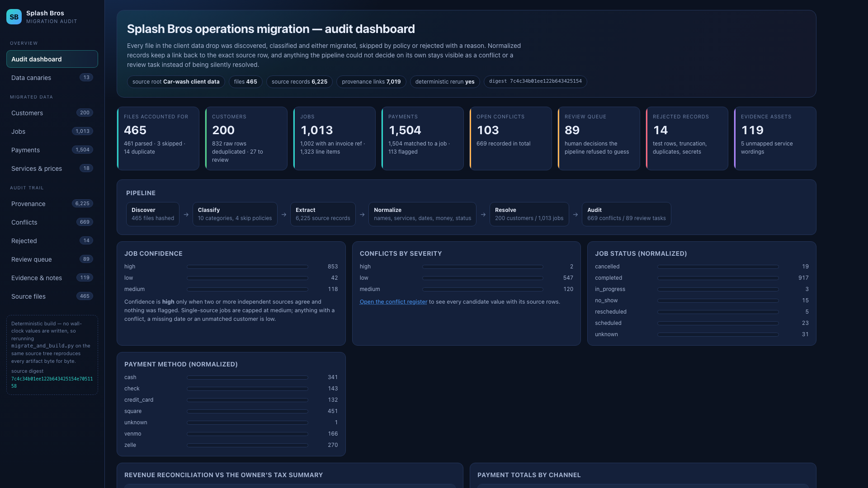Image resolution: width=868 pixels, height=488 pixels.
Task: Click the rescheduled job status label
Action: coord(611,312)
